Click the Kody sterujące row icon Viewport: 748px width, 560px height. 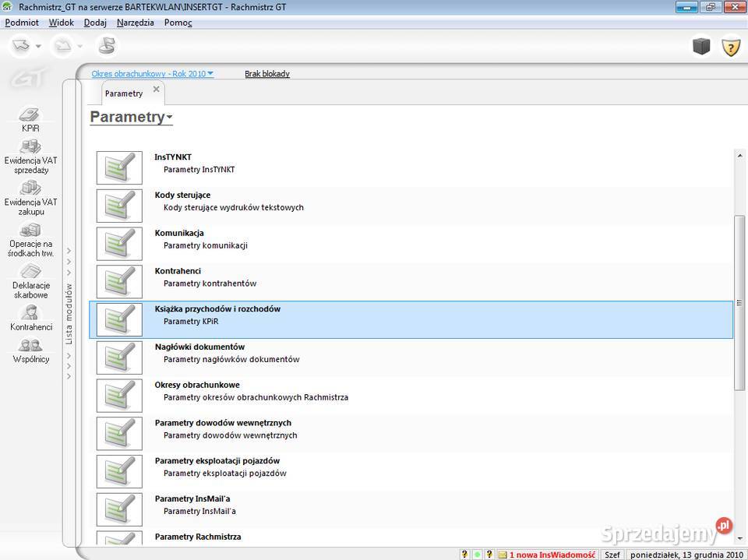(x=119, y=206)
